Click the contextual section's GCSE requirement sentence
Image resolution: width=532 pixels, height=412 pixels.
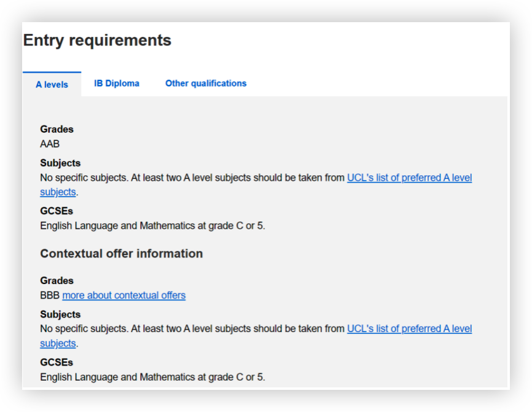(x=153, y=377)
